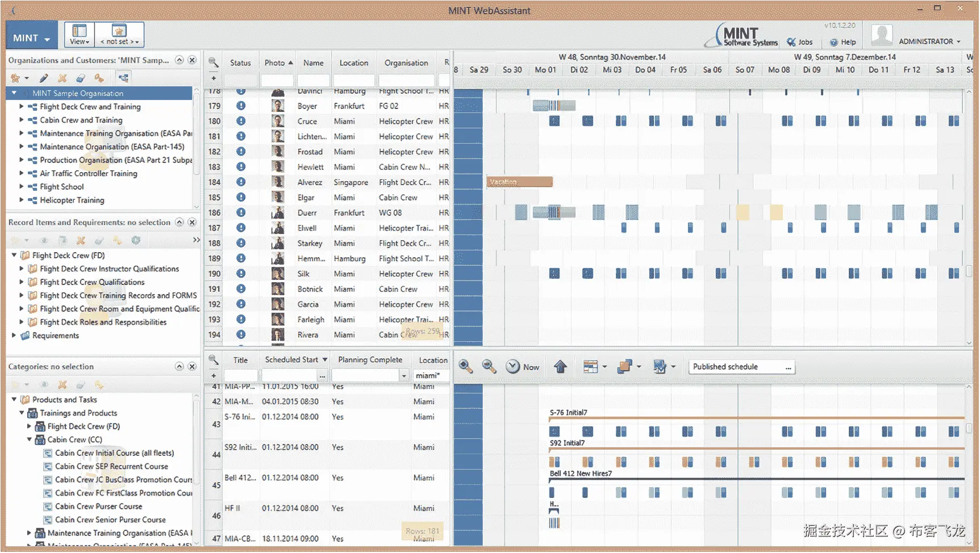Zoom out on the schedule timeline
This screenshot has width=980, height=553.
click(489, 367)
